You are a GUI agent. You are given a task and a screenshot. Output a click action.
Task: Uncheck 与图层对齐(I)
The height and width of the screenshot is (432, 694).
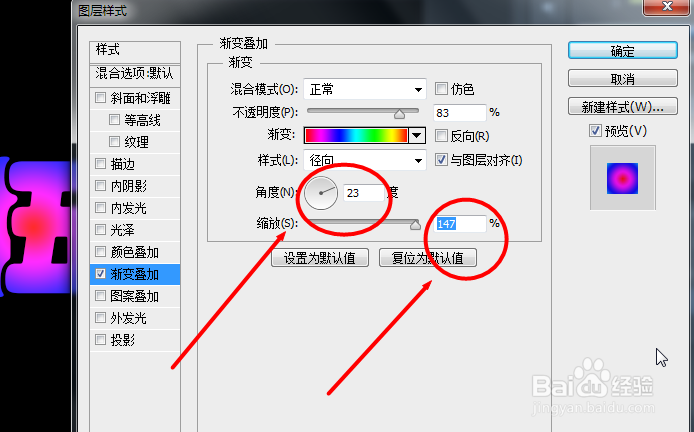[x=441, y=159]
